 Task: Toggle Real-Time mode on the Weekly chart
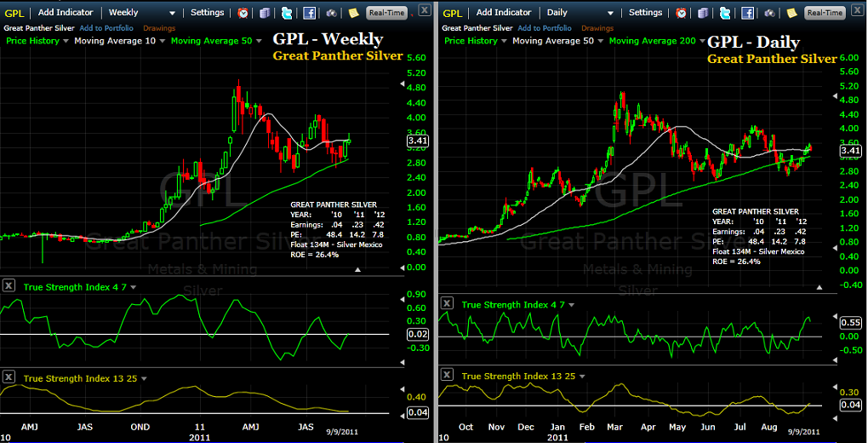click(x=387, y=12)
